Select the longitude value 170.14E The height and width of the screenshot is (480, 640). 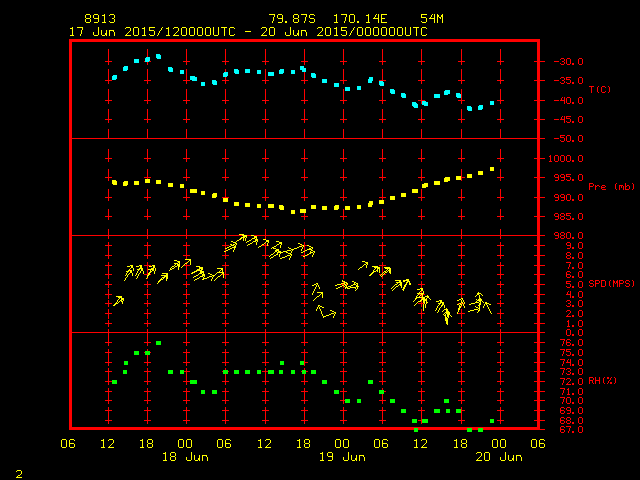pyautogui.click(x=360, y=19)
